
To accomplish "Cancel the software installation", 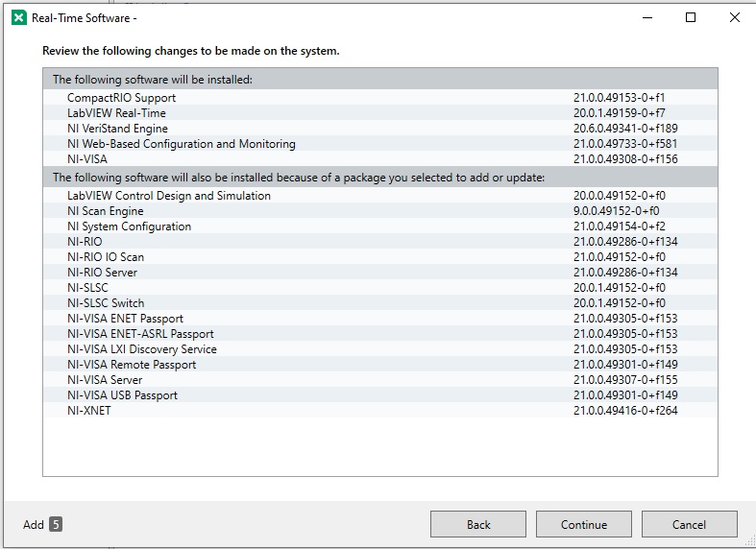I will click(x=689, y=524).
